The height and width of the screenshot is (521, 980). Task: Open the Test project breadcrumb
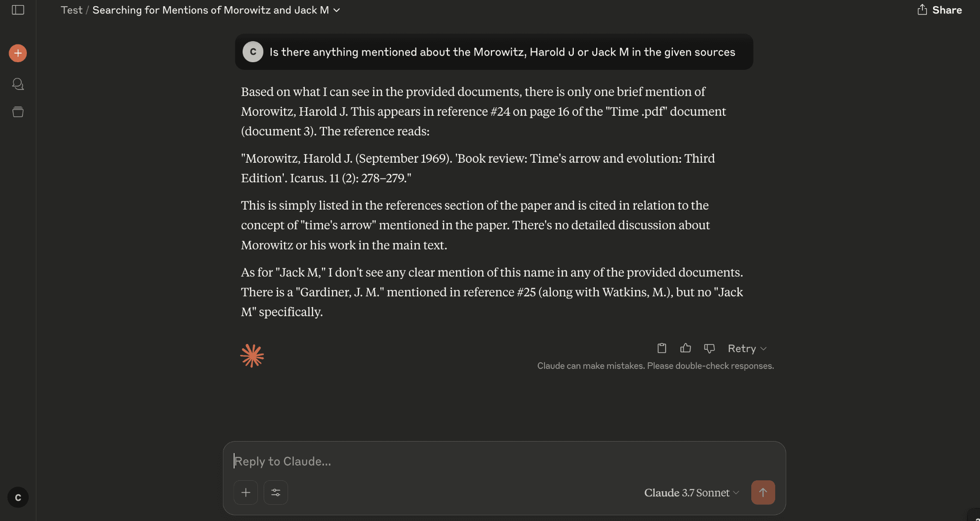[x=71, y=10]
